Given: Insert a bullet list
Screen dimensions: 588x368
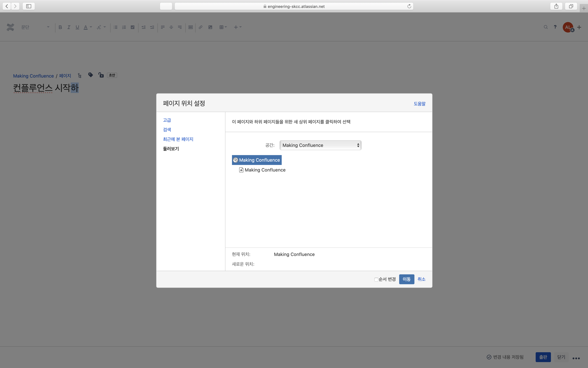Looking at the screenshot, I should (115, 27).
